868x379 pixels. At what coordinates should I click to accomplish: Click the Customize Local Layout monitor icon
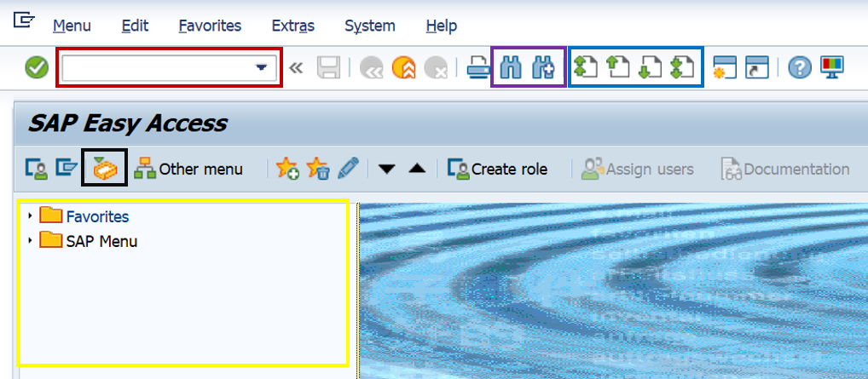[x=831, y=68]
